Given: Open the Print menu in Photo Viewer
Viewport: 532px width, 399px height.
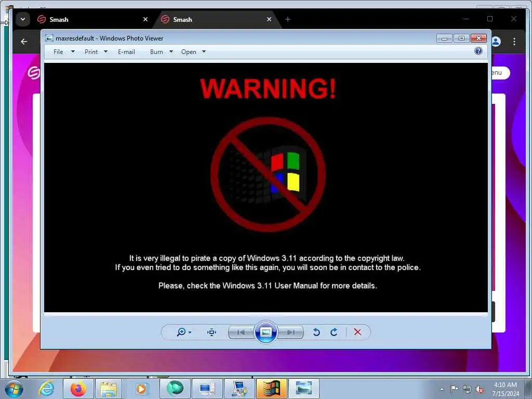Looking at the screenshot, I should (91, 52).
